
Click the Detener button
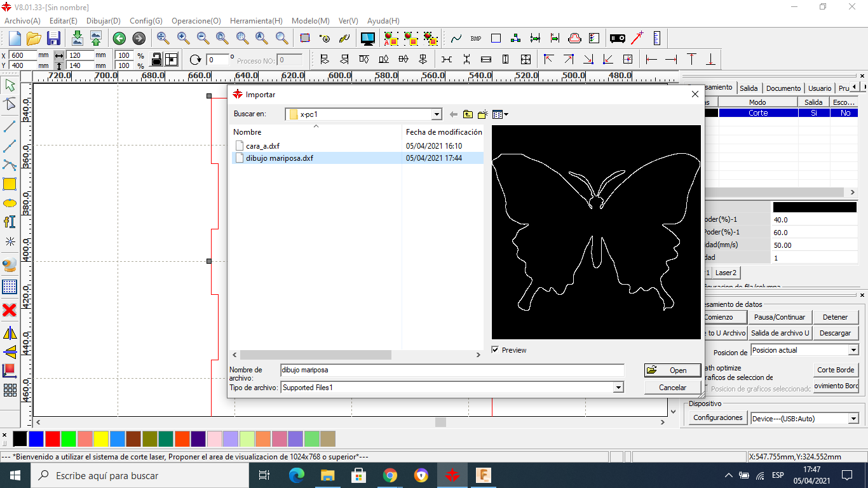(835, 317)
